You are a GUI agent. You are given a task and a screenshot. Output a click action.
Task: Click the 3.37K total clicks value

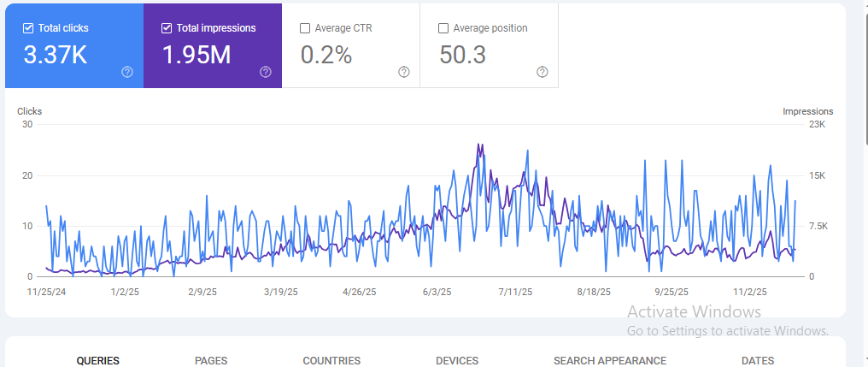(x=56, y=56)
